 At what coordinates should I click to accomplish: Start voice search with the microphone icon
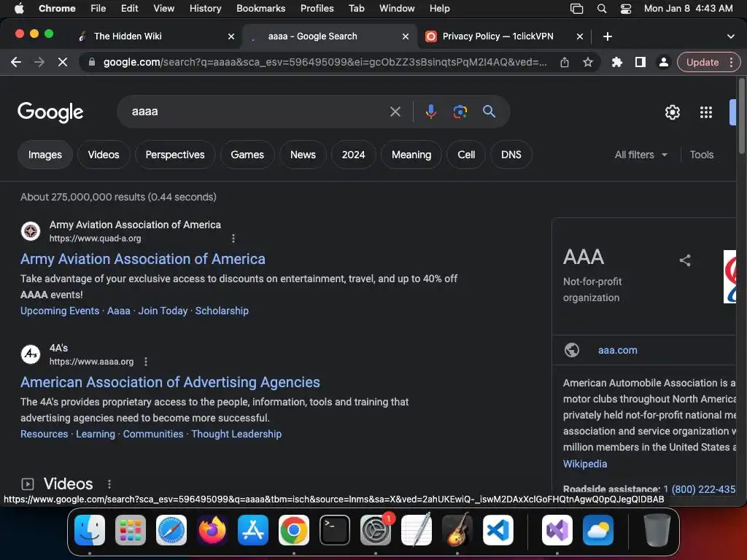(430, 112)
